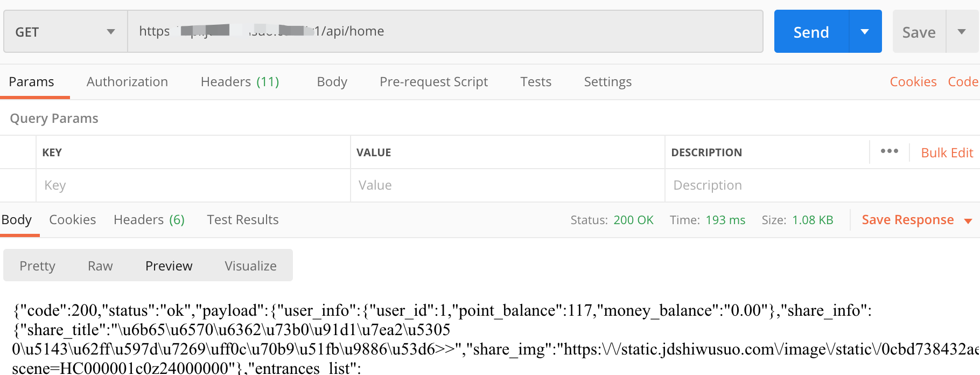
Task: Switch response view to Pretty
Action: pyautogui.click(x=37, y=266)
